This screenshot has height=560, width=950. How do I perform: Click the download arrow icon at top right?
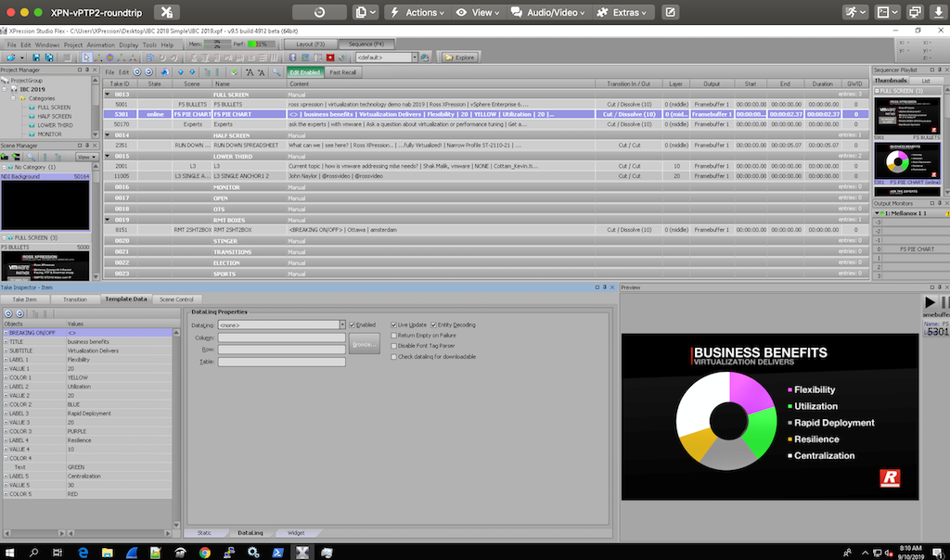click(939, 12)
